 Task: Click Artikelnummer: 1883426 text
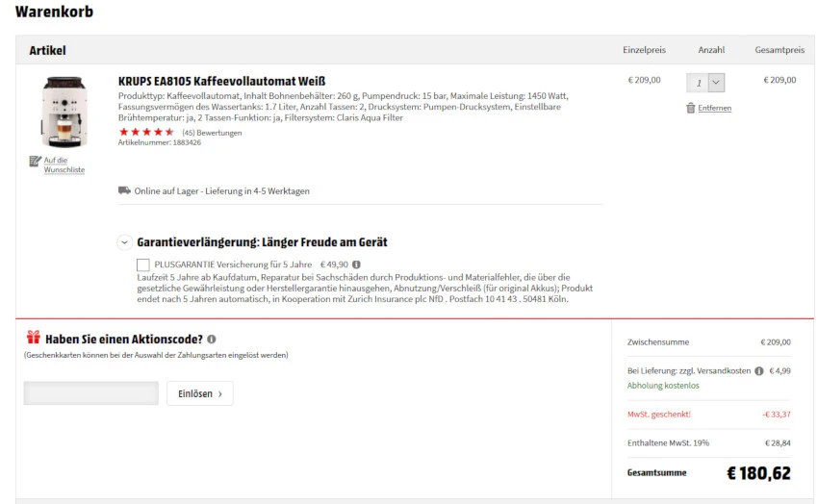160,142
